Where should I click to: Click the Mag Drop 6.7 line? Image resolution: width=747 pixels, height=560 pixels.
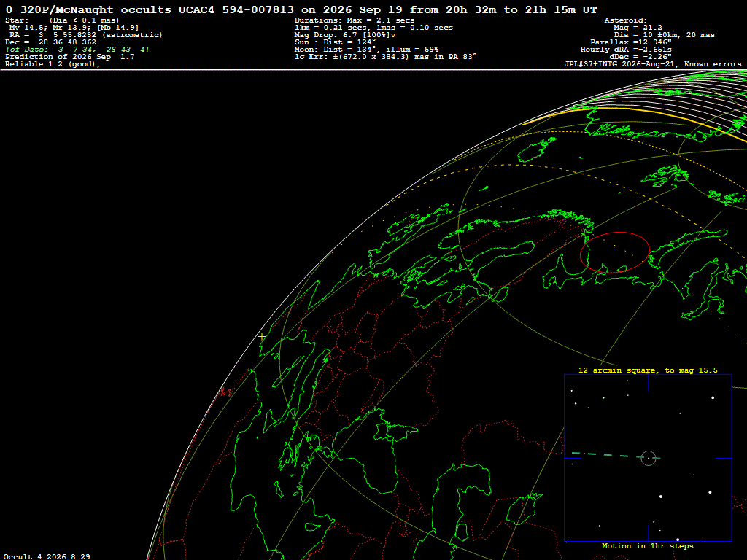click(x=345, y=35)
